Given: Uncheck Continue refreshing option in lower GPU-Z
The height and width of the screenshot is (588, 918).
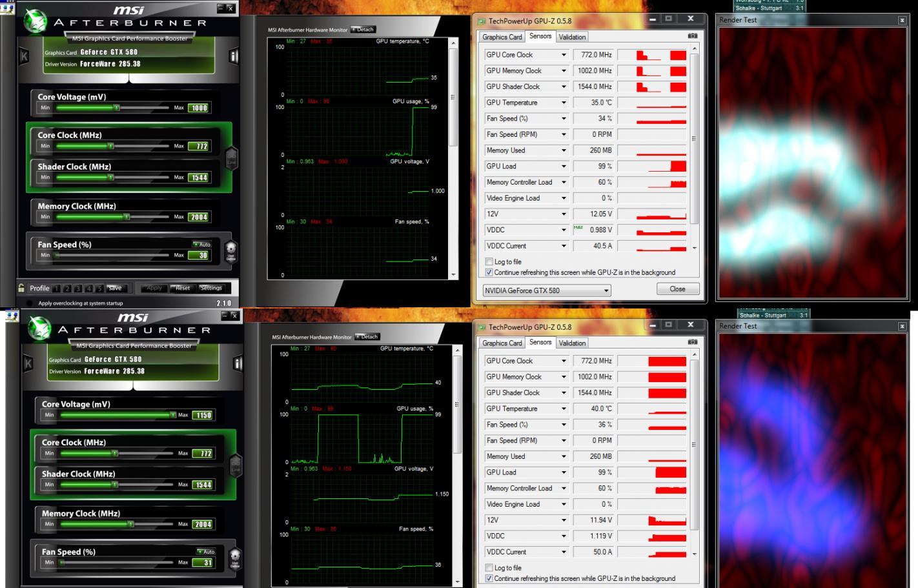Looking at the screenshot, I should tap(489, 578).
